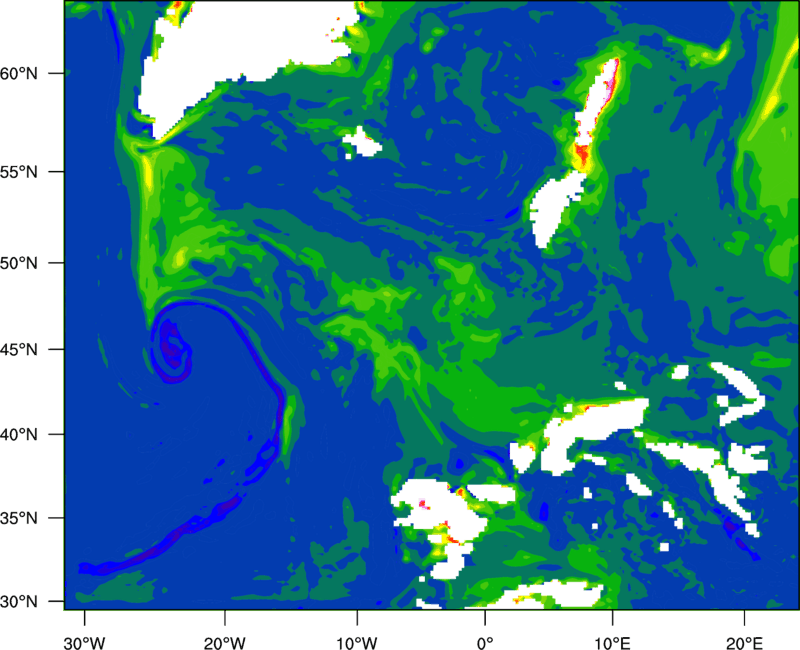Click the 20°W longitude label

[224, 643]
